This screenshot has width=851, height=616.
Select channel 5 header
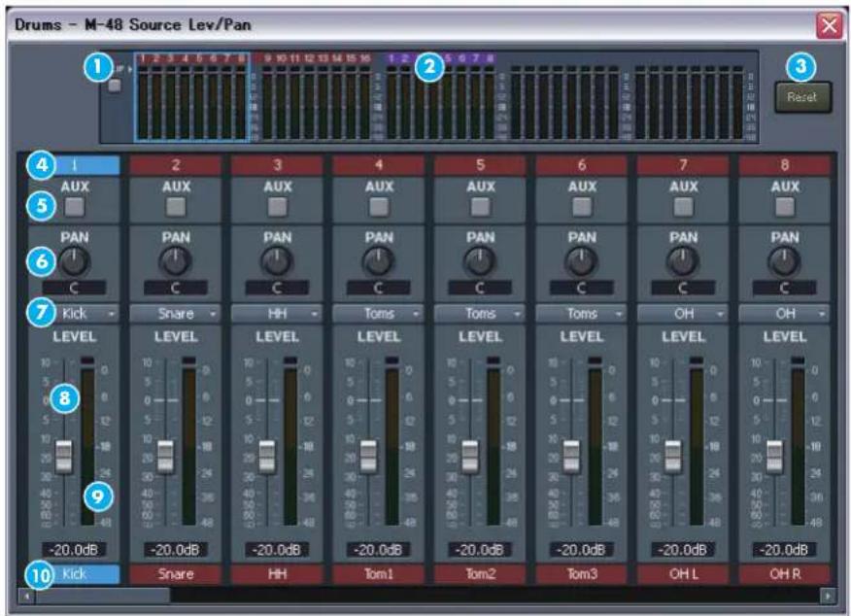(x=480, y=165)
